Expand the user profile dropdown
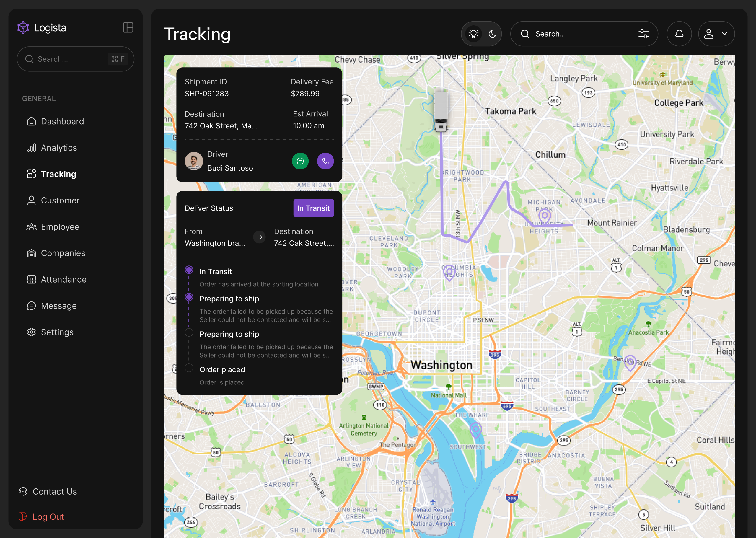Viewport: 756px width, 538px height. 717,34
